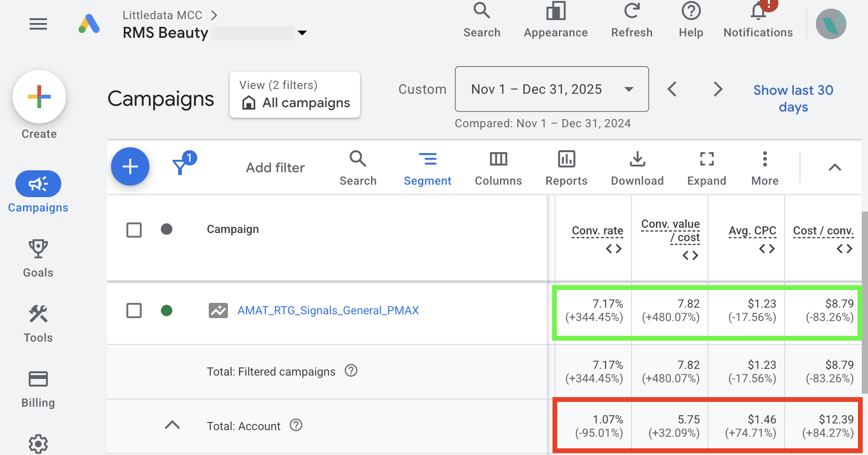Click the Show last 30 days link
The height and width of the screenshot is (455, 868).
[x=793, y=98]
